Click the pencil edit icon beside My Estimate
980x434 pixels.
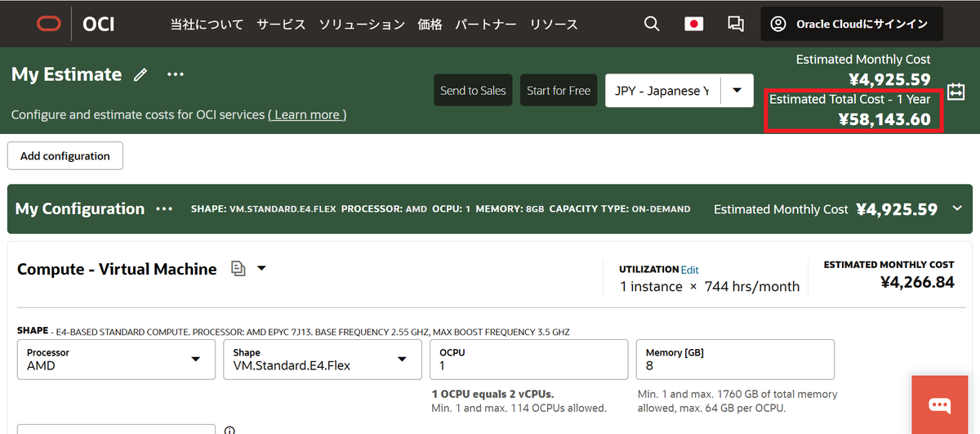140,74
